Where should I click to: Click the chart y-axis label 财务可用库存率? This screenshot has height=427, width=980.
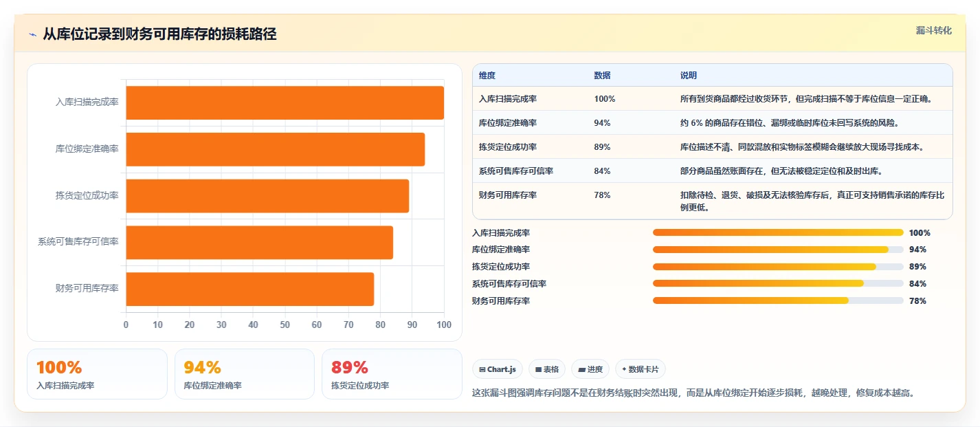point(87,289)
